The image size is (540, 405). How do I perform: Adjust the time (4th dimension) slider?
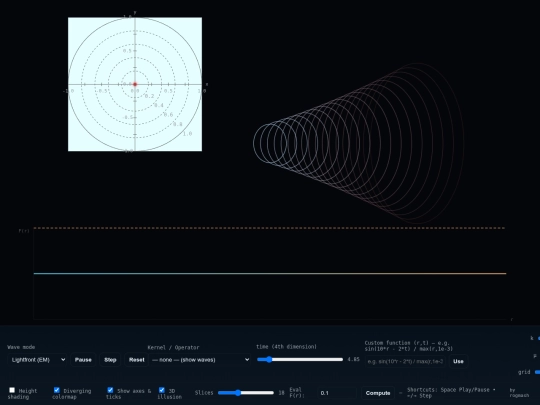coord(300,360)
